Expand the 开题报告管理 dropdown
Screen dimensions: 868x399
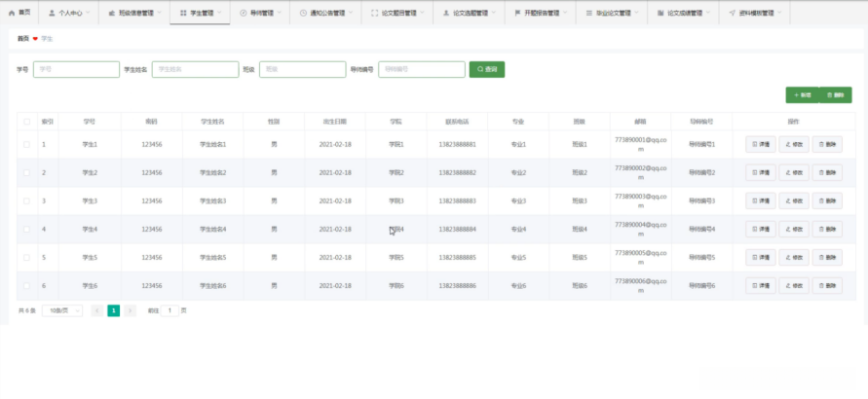(540, 13)
